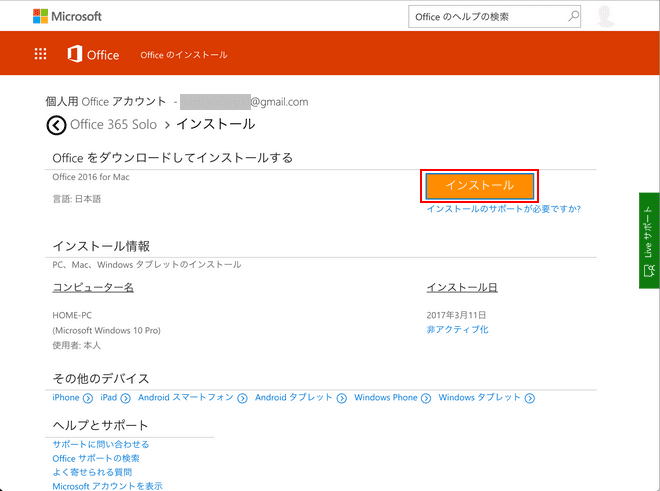The image size is (660, 491).
Task: Click arrow icon beside Android タブレット
Action: point(342,398)
